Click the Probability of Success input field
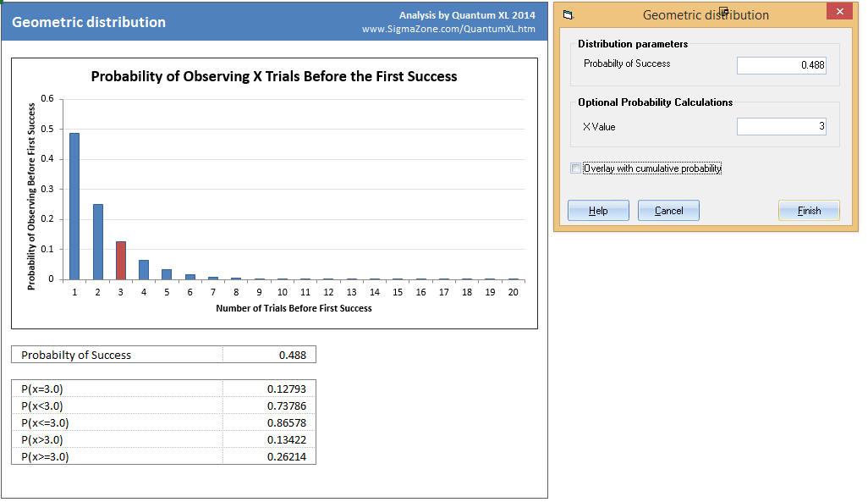This screenshot has height=502, width=868. (x=782, y=65)
